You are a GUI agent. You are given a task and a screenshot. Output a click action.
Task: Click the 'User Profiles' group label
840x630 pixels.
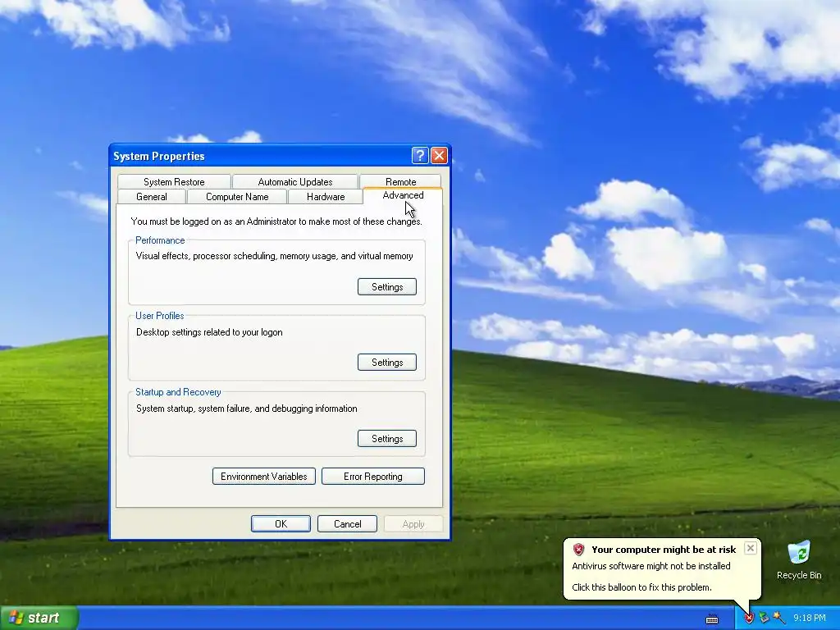[x=160, y=316]
